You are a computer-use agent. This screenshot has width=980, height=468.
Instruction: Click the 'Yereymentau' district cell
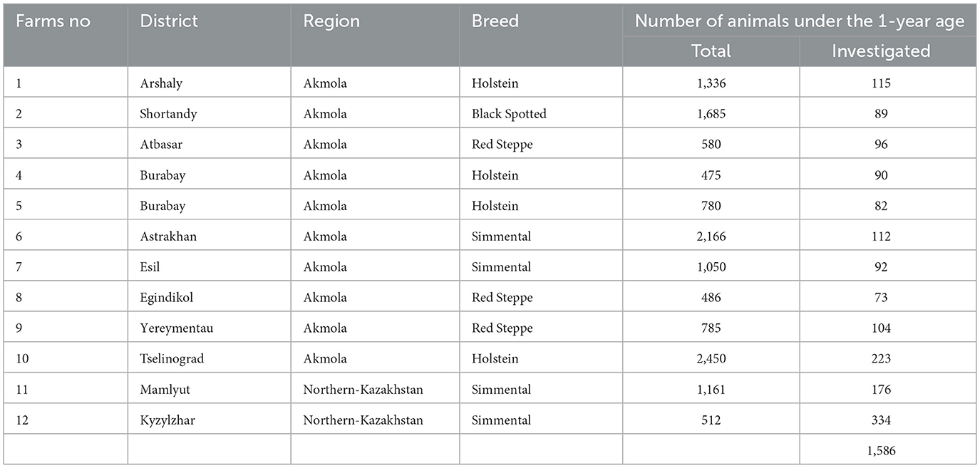pos(177,328)
